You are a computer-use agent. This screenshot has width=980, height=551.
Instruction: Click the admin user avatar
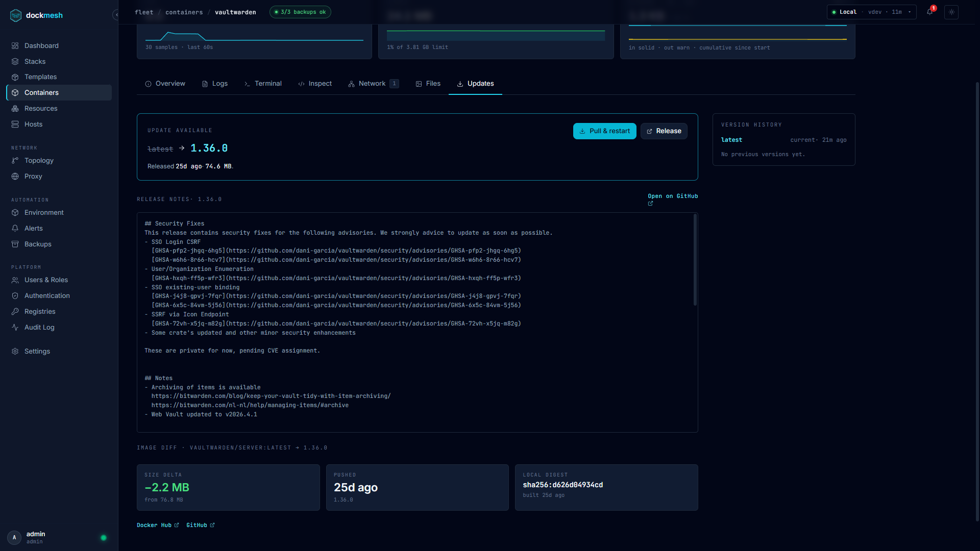[x=14, y=537]
